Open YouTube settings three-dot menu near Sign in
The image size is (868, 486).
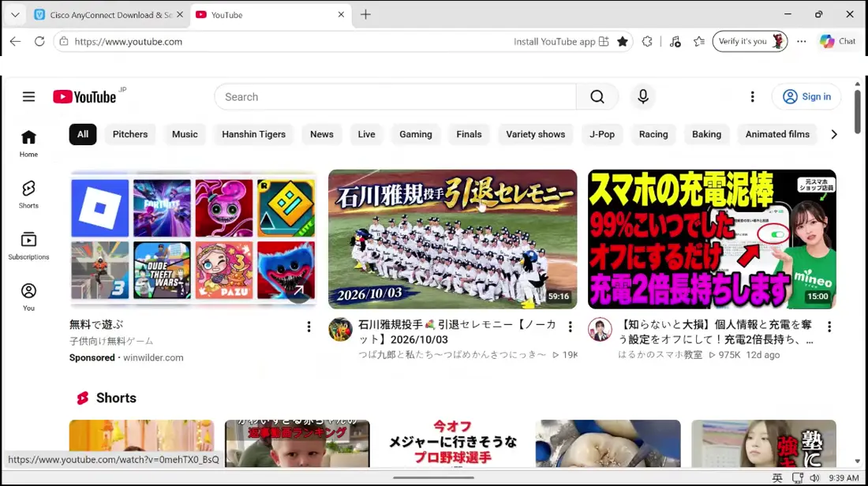[x=752, y=97]
